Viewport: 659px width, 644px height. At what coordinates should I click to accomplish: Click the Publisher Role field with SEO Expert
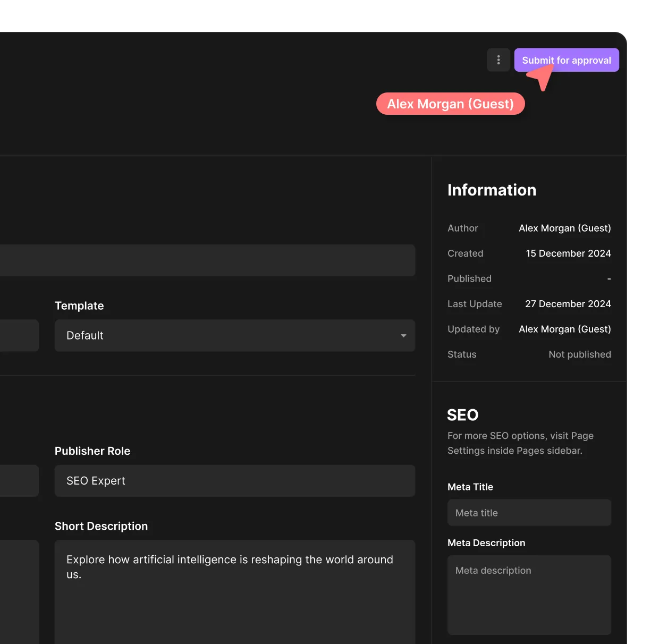click(x=235, y=481)
